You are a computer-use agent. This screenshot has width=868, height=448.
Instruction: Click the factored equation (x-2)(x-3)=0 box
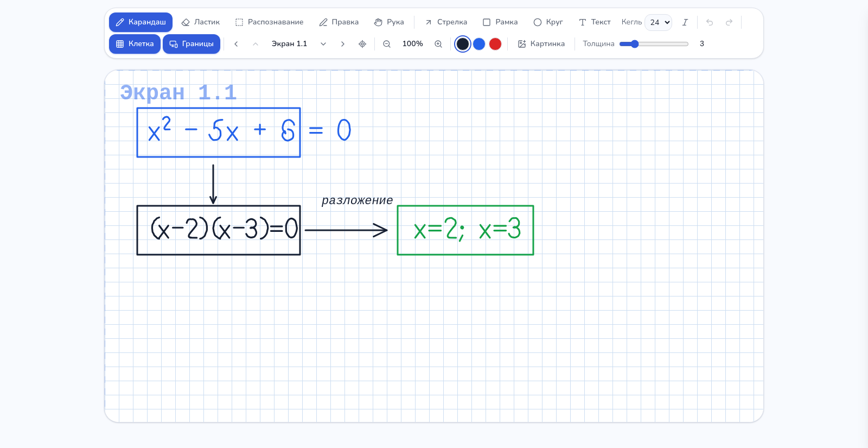[219, 230]
